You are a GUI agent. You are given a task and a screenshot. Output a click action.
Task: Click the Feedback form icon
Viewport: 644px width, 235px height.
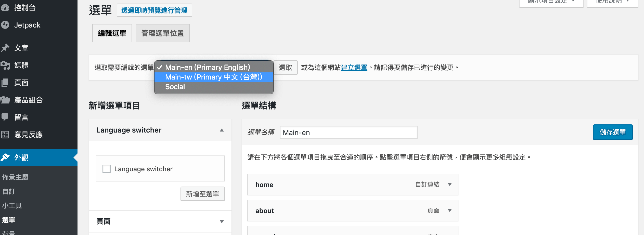pos(5,135)
